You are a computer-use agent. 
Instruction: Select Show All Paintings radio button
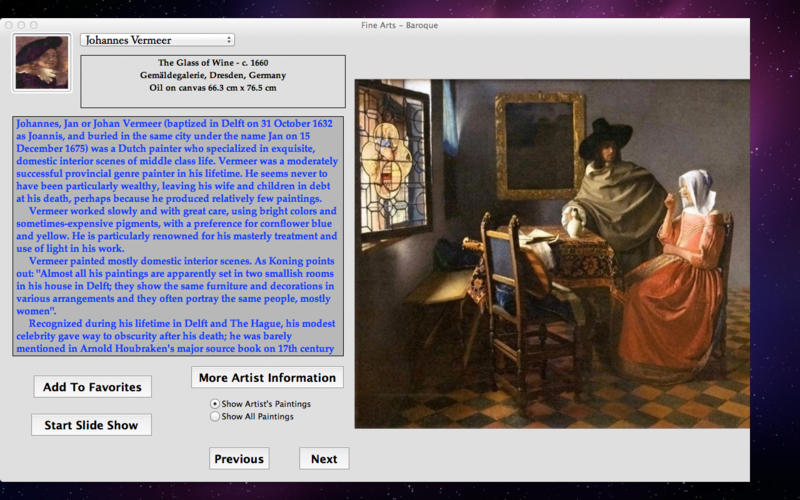coord(215,416)
